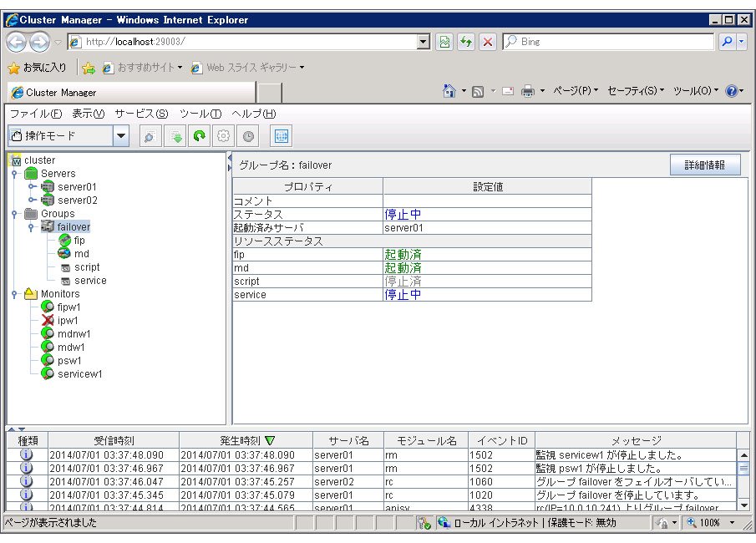Select the service resource icon
This screenshot has width=756, height=543.
[66, 282]
